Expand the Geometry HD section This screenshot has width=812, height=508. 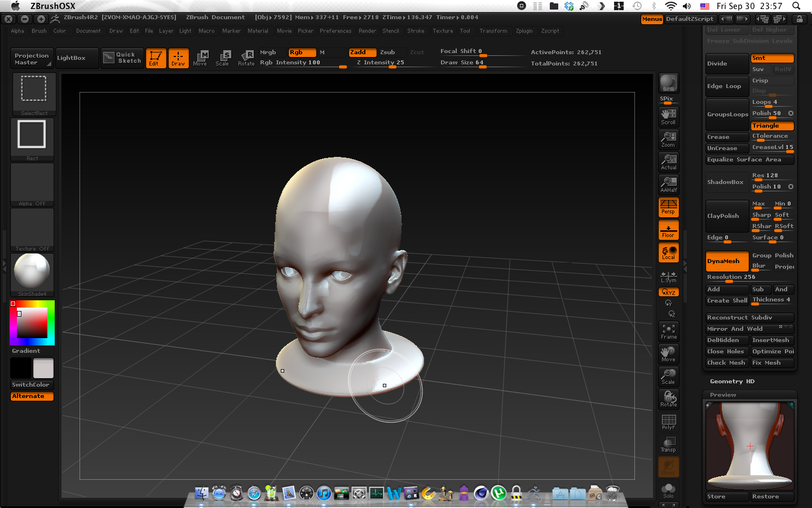coord(732,382)
